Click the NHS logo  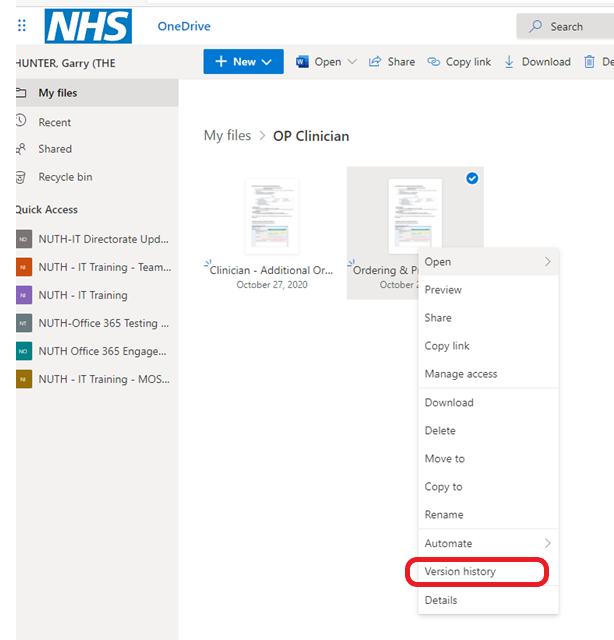[x=88, y=26]
